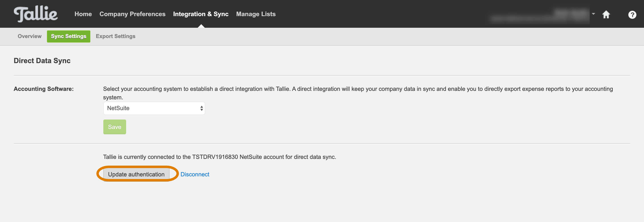Image resolution: width=644 pixels, height=222 pixels.
Task: Open the NetSuite accounting software dropdown
Action: 154,108
